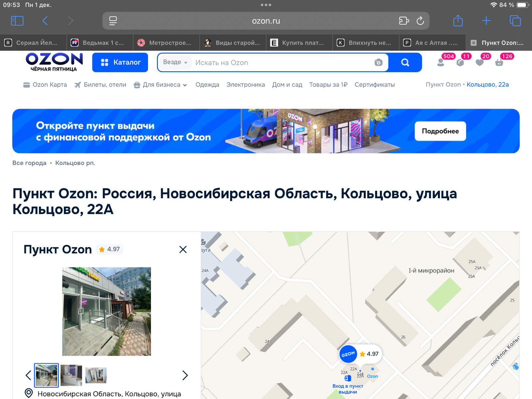This screenshot has width=532, height=399.
Task: Select the second photo thumbnail
Action: (71, 375)
